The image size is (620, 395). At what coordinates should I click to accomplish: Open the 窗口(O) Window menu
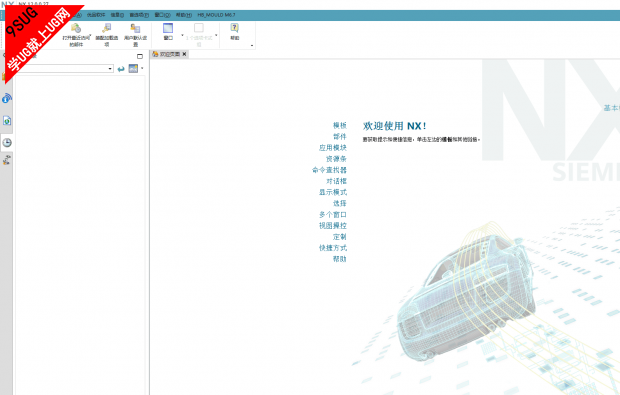162,15
